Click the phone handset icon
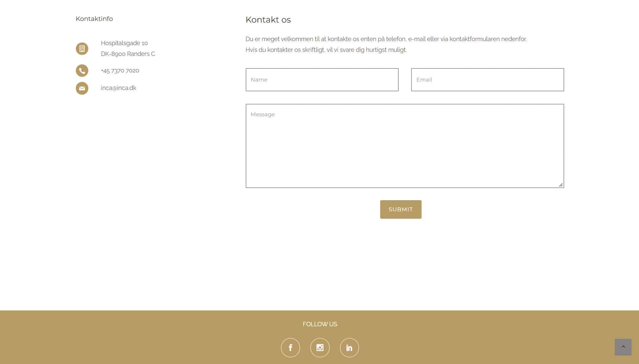 82,70
